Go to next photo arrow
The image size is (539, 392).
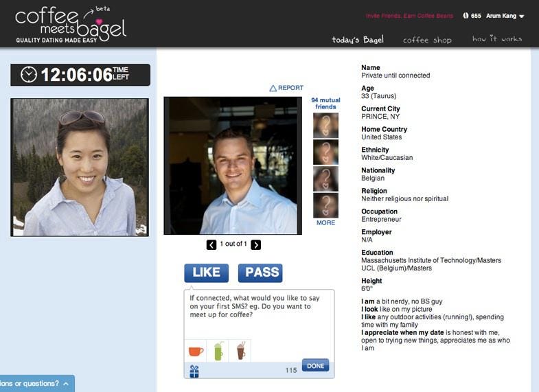click(x=255, y=244)
